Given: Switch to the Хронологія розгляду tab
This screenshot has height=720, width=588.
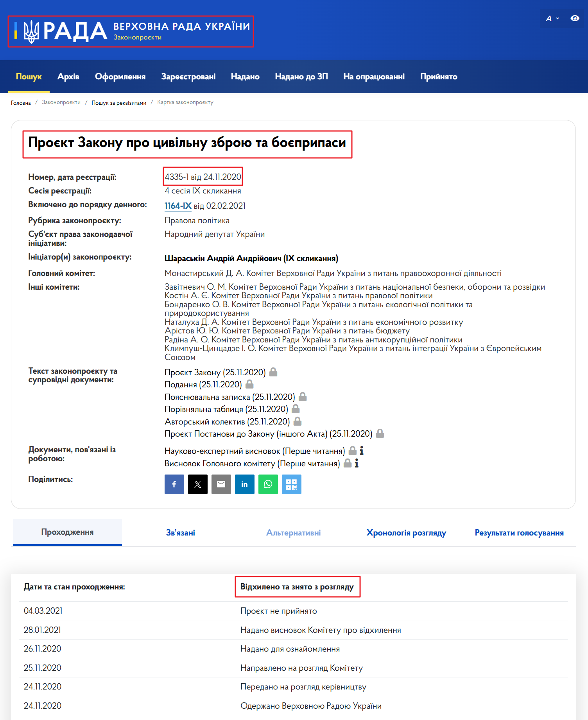Looking at the screenshot, I should click(406, 533).
